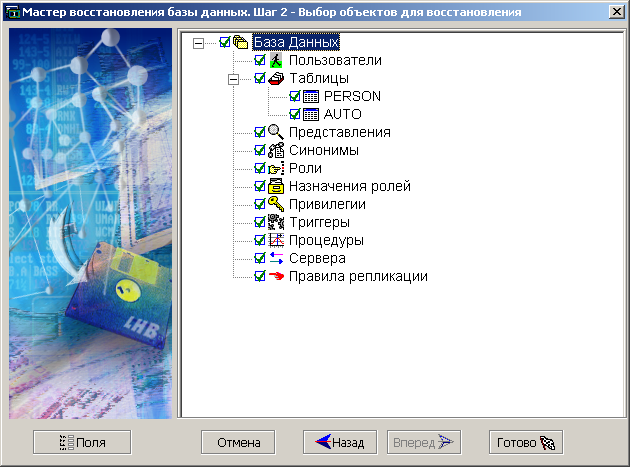Screen dimensions: 630x467
Task: Click the Привилегии key icon
Action: [277, 204]
